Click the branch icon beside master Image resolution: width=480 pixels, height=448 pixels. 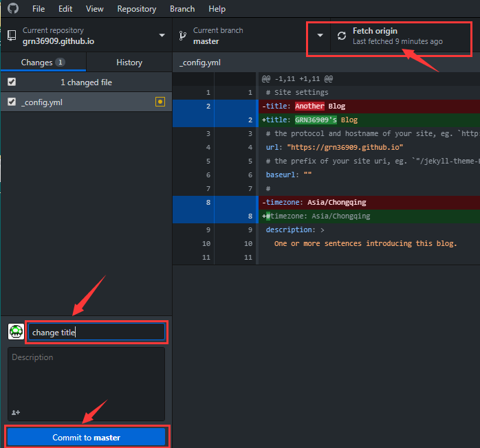tap(182, 36)
